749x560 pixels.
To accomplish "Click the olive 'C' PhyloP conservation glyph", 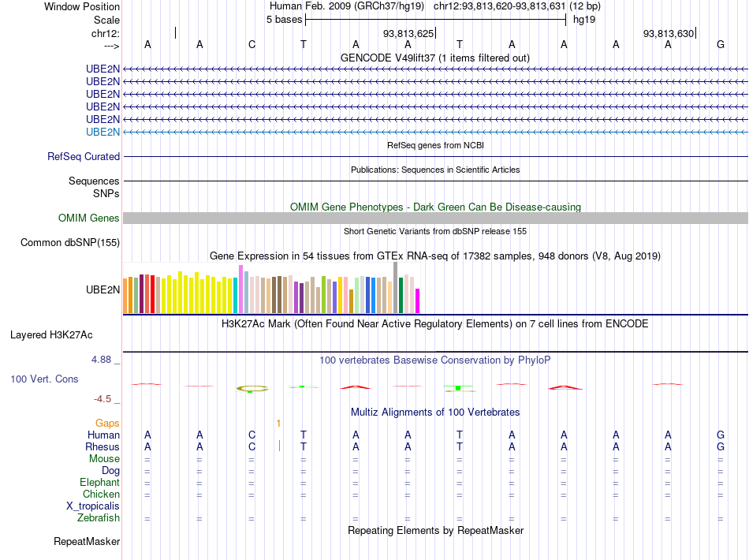I will [x=252, y=389].
